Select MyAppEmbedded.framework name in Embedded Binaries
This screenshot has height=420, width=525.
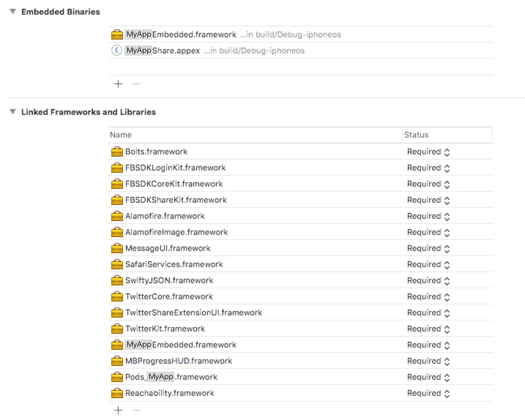tap(181, 34)
